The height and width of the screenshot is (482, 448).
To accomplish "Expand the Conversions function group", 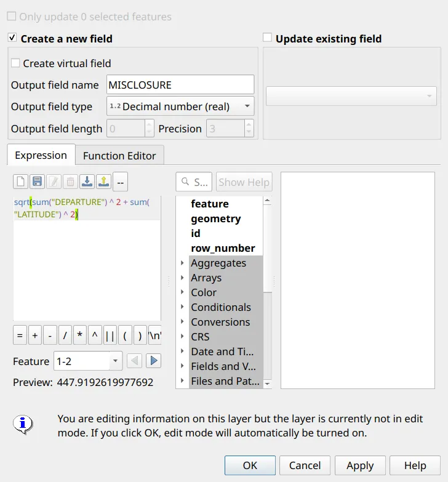I will point(182,321).
